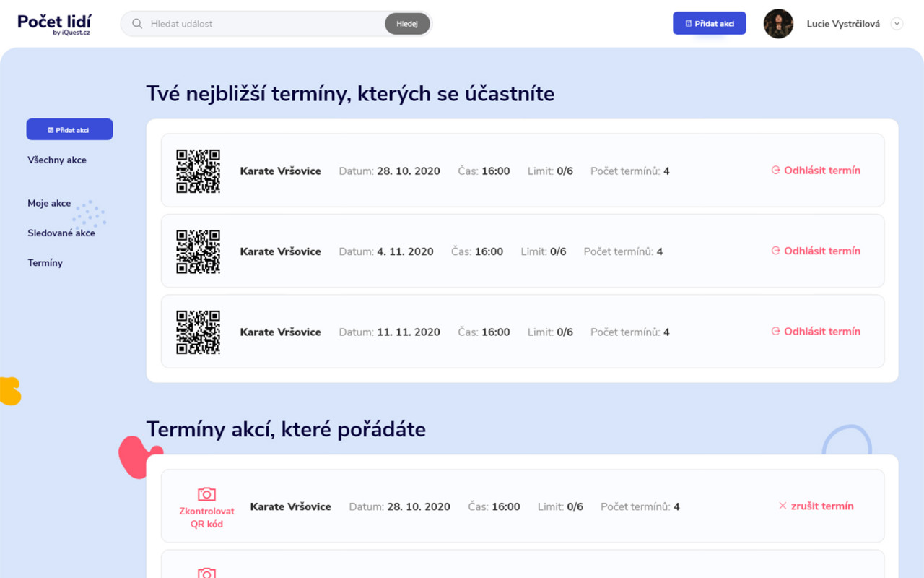Click the date 4. 11. 2020
The image size is (924, 578).
coord(405,251)
